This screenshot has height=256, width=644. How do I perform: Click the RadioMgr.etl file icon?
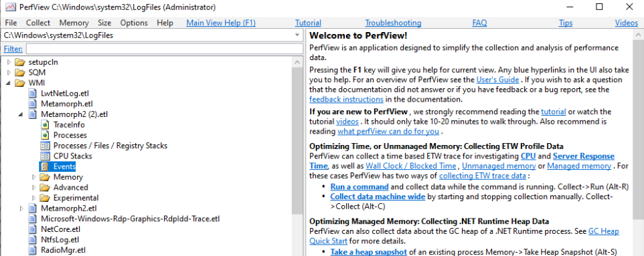click(32, 250)
